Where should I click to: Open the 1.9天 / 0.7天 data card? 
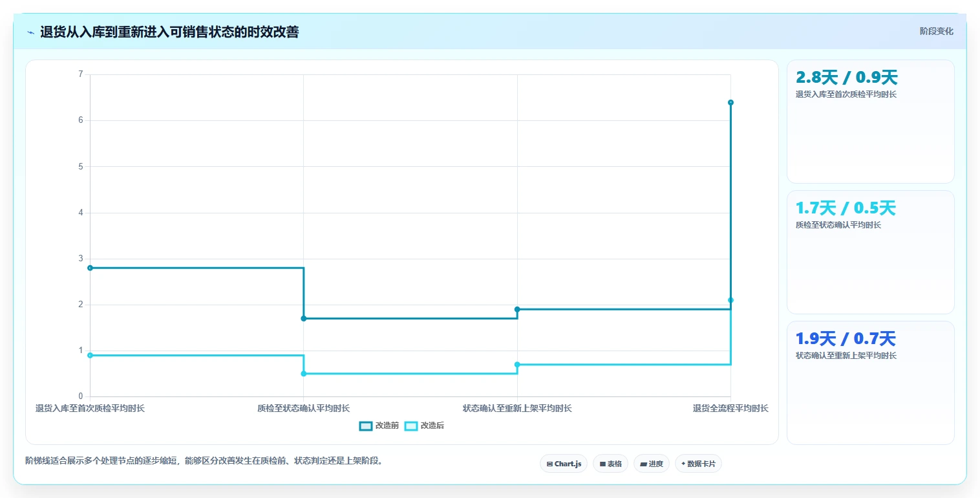pyautogui.click(x=870, y=383)
